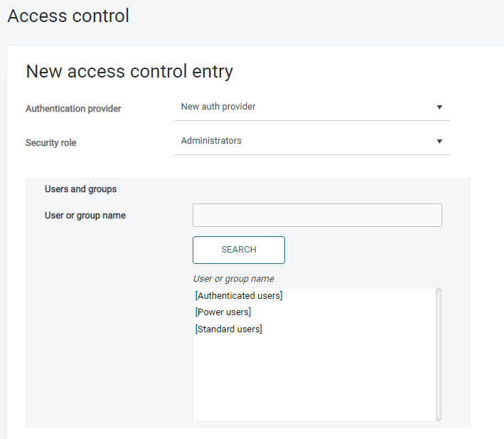This screenshot has width=504, height=439.
Task: Click the 'New access control entry' heading
Action: [129, 71]
